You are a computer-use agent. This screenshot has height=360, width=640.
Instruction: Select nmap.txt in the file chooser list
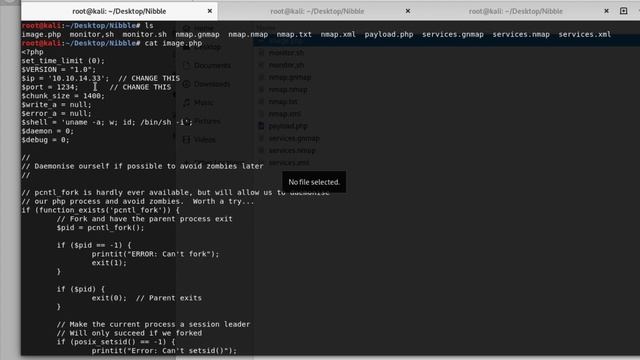point(283,102)
